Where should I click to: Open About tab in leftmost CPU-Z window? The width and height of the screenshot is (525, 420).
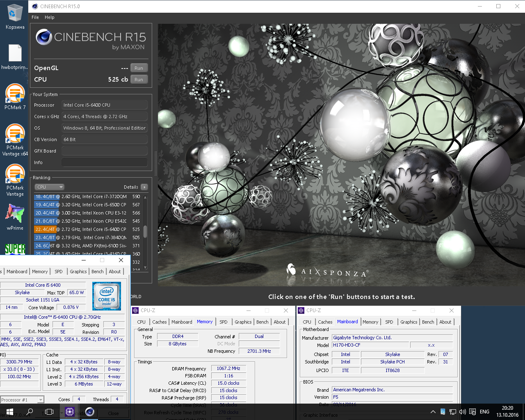(x=115, y=272)
